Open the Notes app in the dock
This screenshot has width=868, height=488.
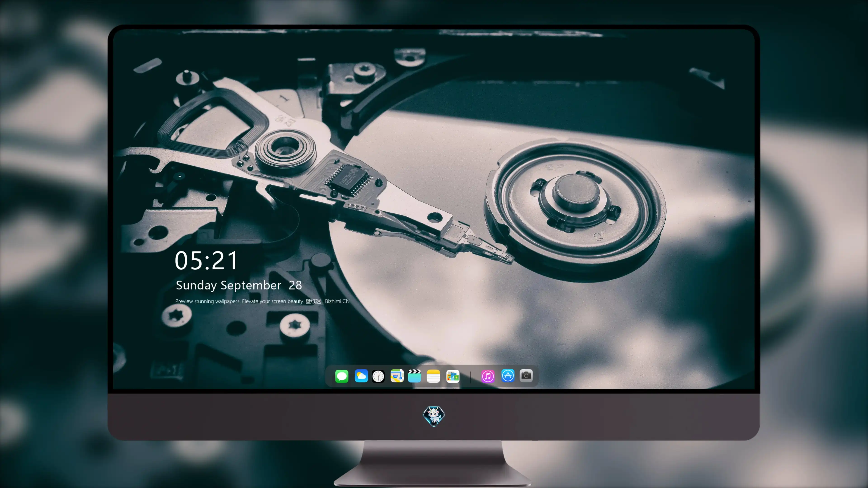click(x=433, y=376)
